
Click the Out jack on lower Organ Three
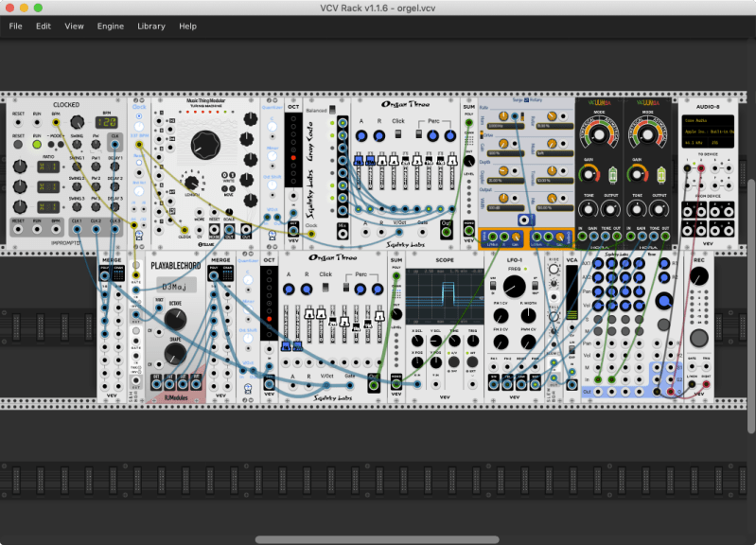point(374,385)
